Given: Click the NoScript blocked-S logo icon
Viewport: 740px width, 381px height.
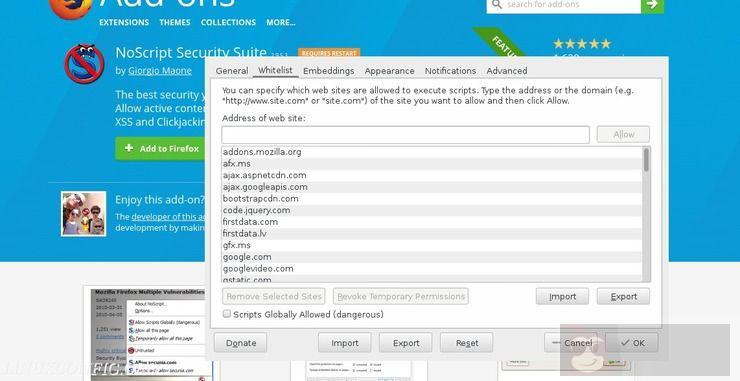Looking at the screenshot, I should (84, 64).
